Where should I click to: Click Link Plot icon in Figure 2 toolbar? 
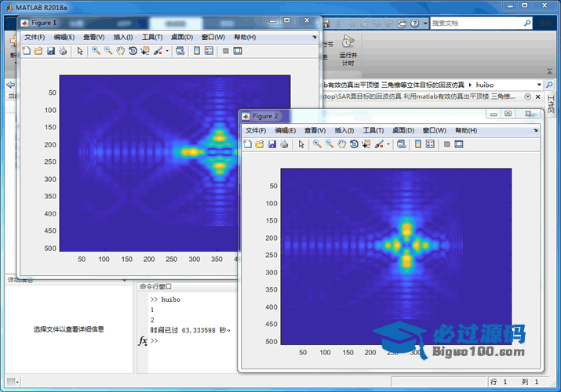[x=401, y=144]
